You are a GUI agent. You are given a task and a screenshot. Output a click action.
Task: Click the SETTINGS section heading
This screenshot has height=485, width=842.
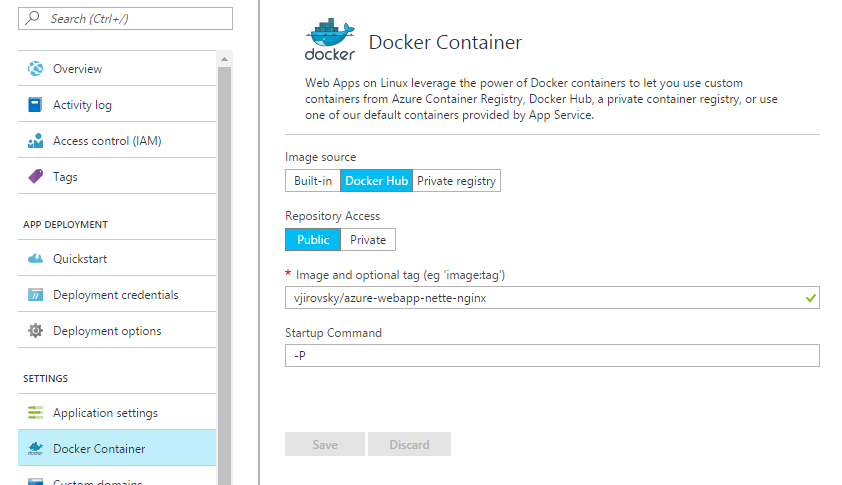point(46,379)
